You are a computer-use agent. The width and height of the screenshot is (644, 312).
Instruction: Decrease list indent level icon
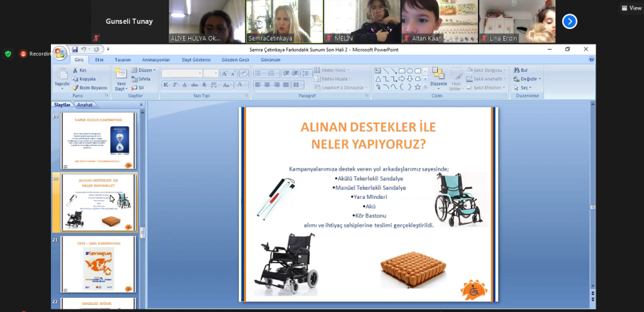tap(286, 73)
